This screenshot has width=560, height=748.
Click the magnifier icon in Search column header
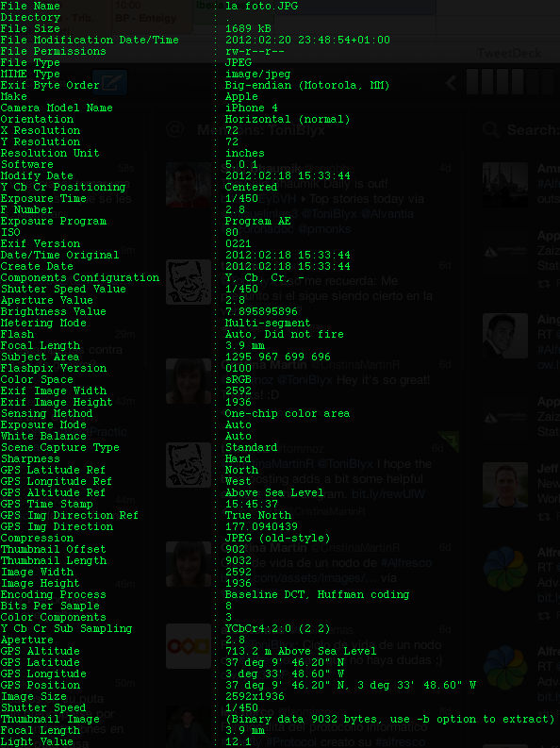click(x=491, y=129)
